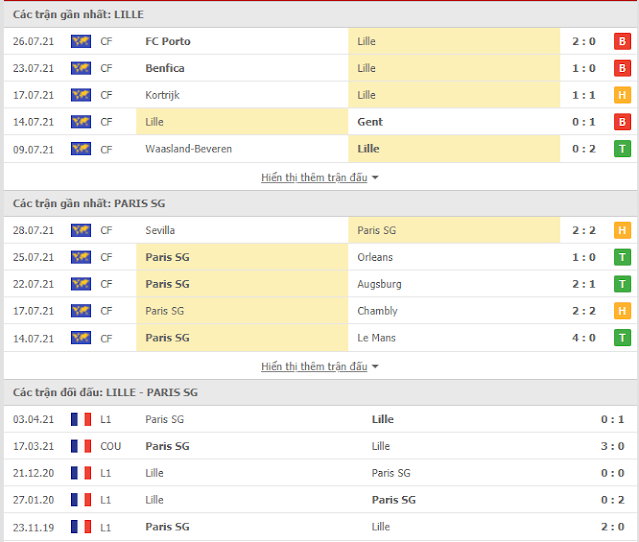
Task: Click the red B badge for Gent match
Action: pyautogui.click(x=622, y=122)
